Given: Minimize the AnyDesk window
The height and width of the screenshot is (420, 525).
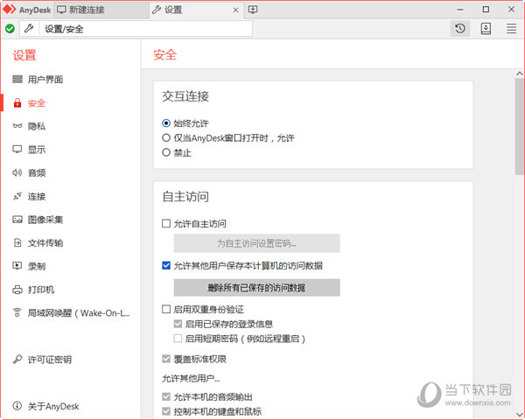Looking at the screenshot, I should click(x=460, y=10).
